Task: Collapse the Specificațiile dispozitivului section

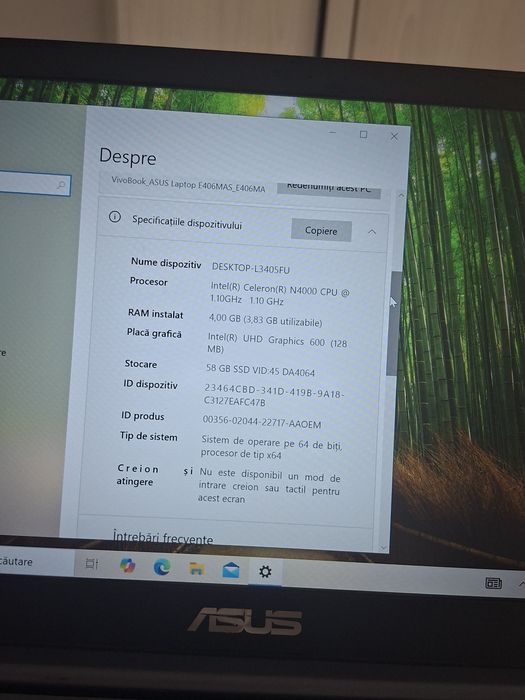Action: (372, 232)
